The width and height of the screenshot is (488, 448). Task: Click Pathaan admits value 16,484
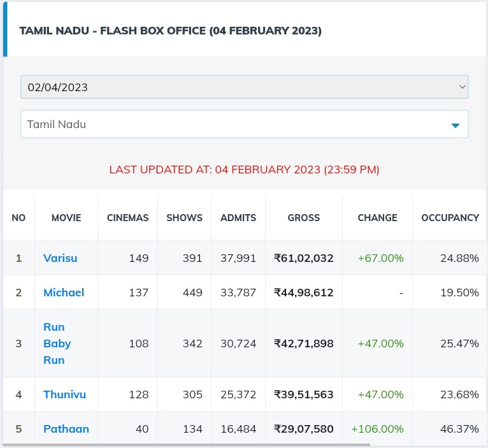tap(238, 429)
